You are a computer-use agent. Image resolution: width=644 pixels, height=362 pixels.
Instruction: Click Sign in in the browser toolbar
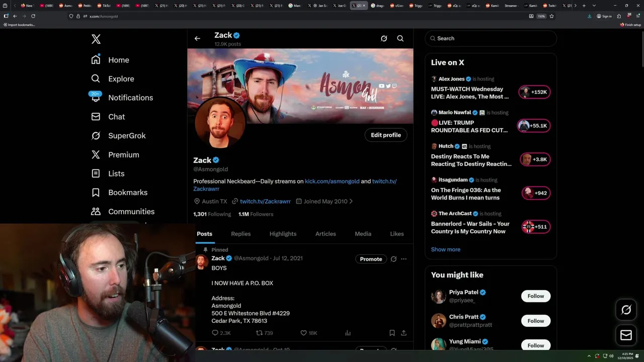click(604, 16)
